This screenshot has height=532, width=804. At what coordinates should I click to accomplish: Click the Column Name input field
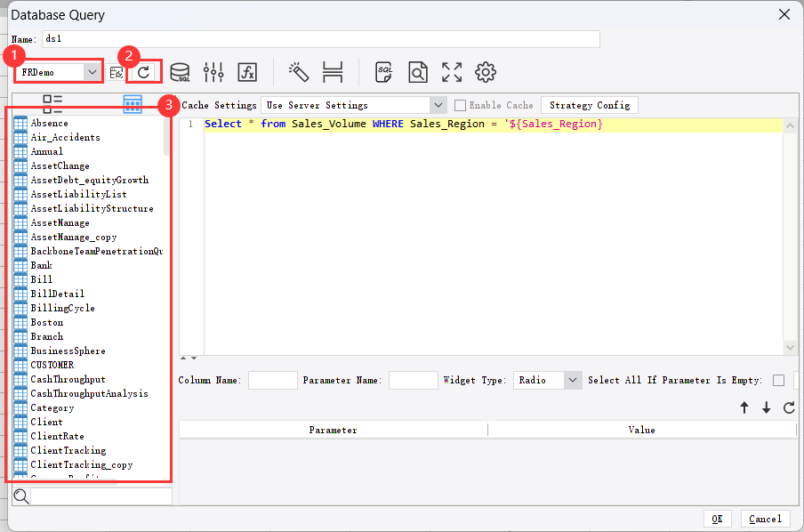pyautogui.click(x=273, y=380)
